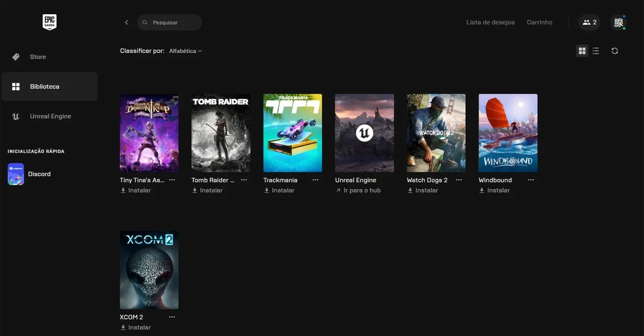Open the Tiny Tina's cover art
The image size is (644, 336).
tap(149, 133)
